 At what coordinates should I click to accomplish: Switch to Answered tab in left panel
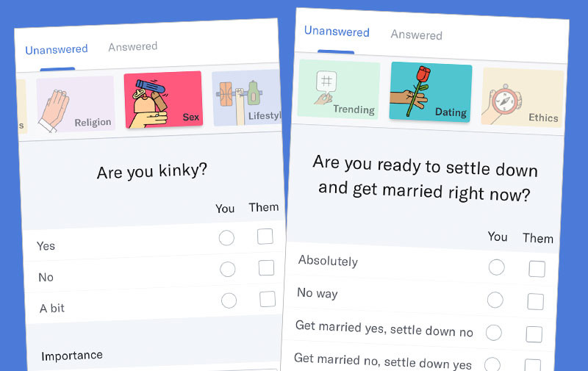[x=133, y=47]
